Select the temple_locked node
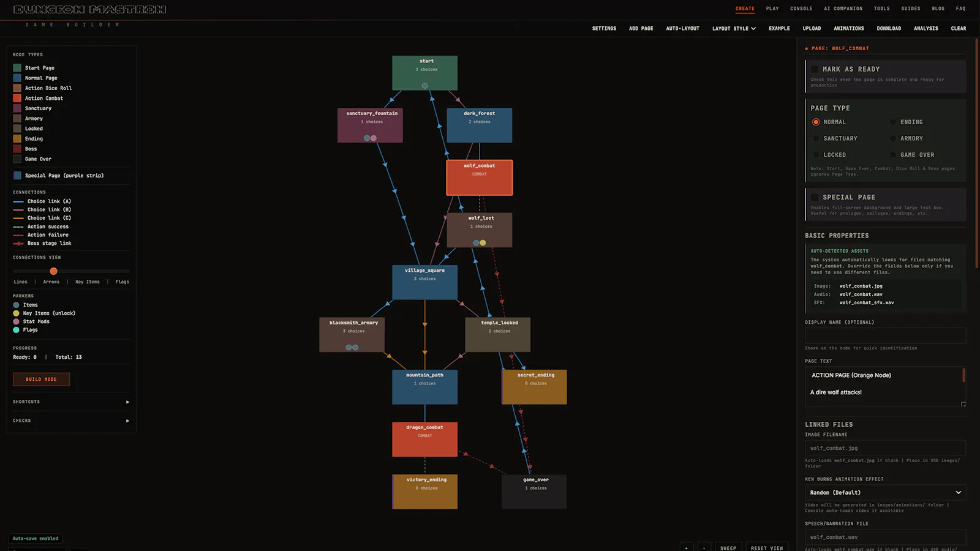 tap(497, 335)
